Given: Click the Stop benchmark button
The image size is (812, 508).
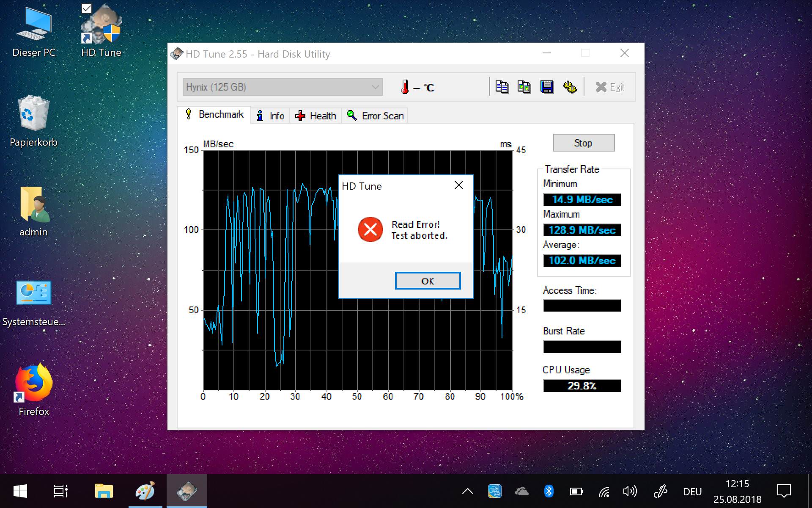Looking at the screenshot, I should [x=584, y=143].
